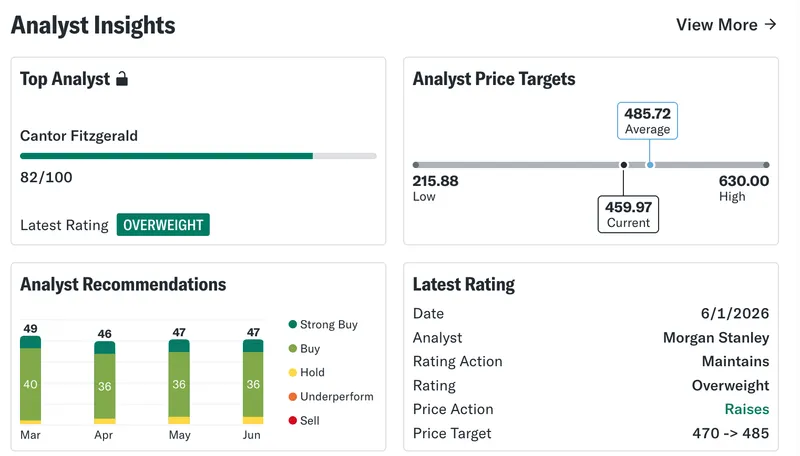Click the 46 total above Apr bar
800x456 pixels.
tap(105, 334)
